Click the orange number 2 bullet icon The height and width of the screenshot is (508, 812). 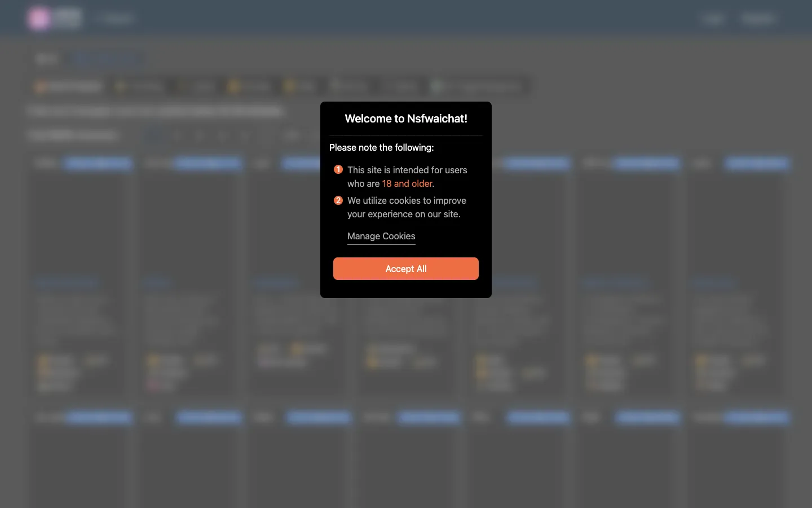coord(338,200)
